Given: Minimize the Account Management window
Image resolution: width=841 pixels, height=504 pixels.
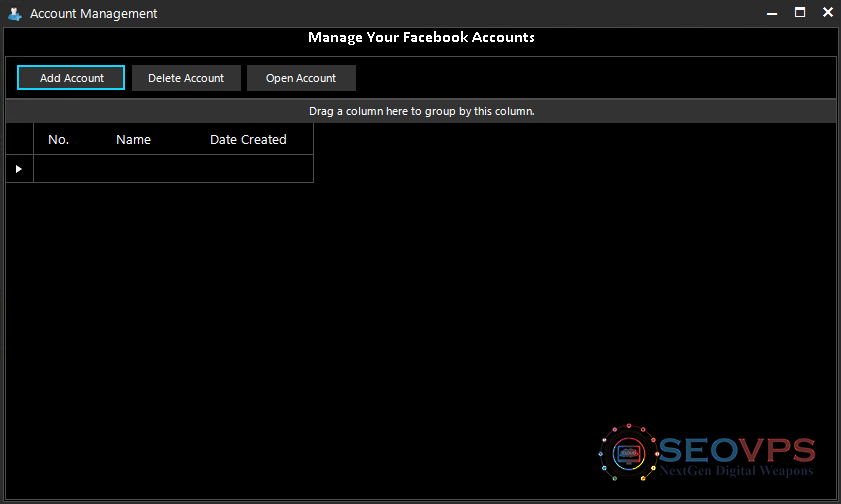Looking at the screenshot, I should pos(772,13).
